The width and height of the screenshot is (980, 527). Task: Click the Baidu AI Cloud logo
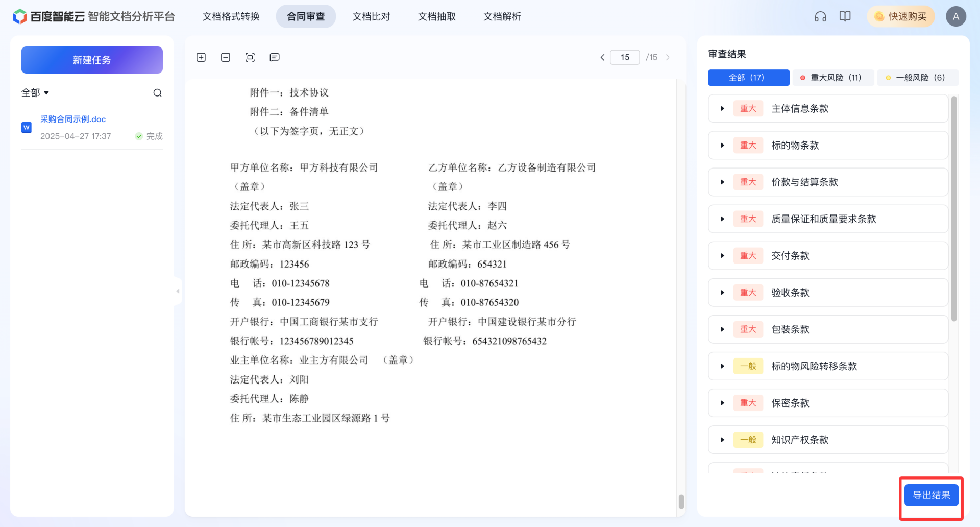(x=48, y=16)
